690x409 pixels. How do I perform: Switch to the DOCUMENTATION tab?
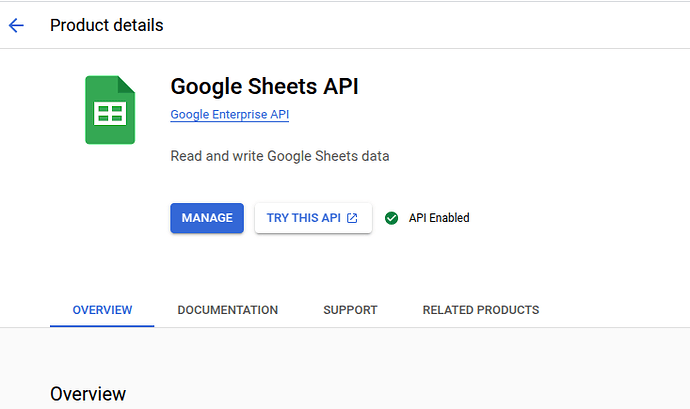point(227,310)
